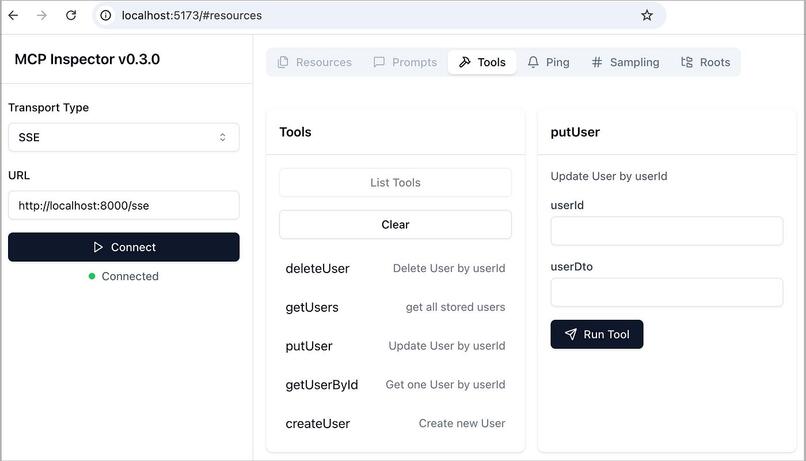Select the createUser tool

click(395, 423)
